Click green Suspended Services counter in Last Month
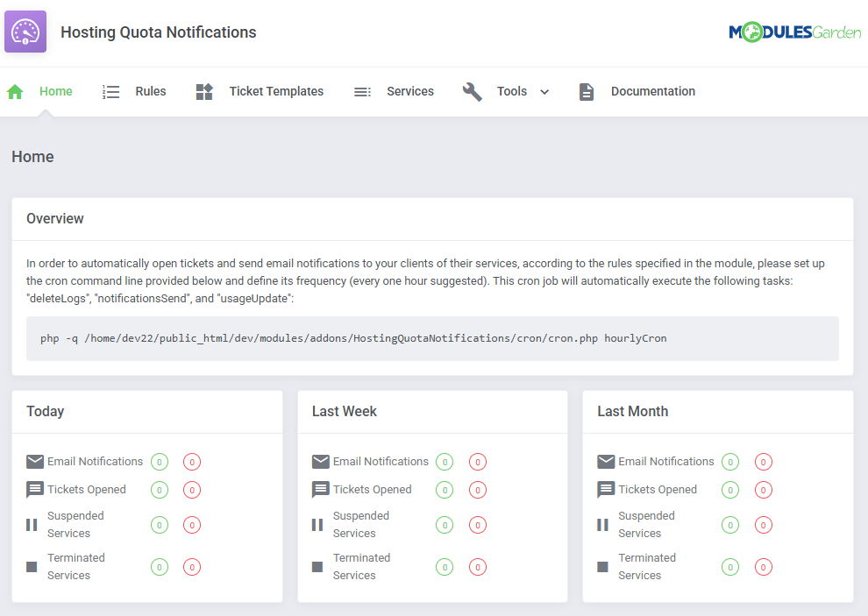Image resolution: width=868 pixels, height=616 pixels. click(730, 525)
